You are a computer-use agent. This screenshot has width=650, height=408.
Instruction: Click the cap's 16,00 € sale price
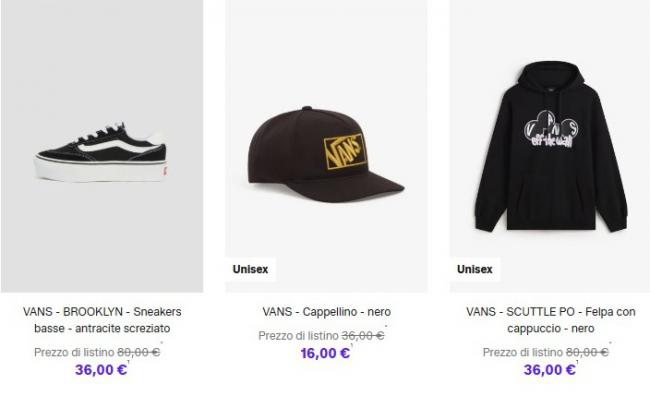(325, 353)
